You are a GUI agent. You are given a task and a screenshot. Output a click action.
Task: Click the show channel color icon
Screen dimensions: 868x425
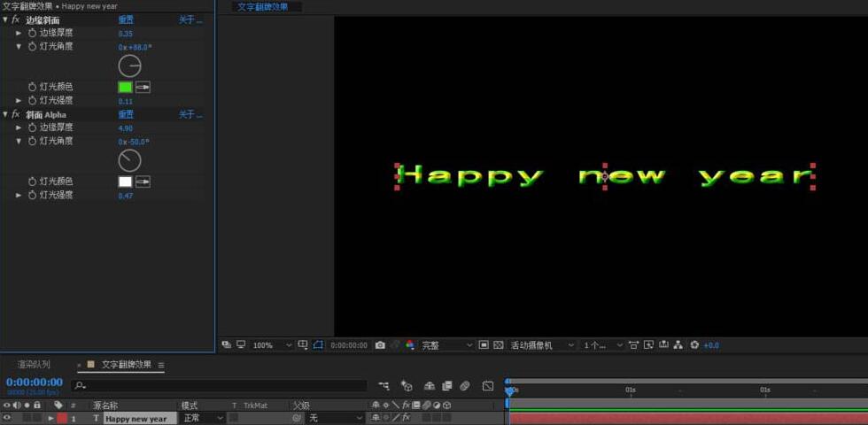(x=409, y=345)
